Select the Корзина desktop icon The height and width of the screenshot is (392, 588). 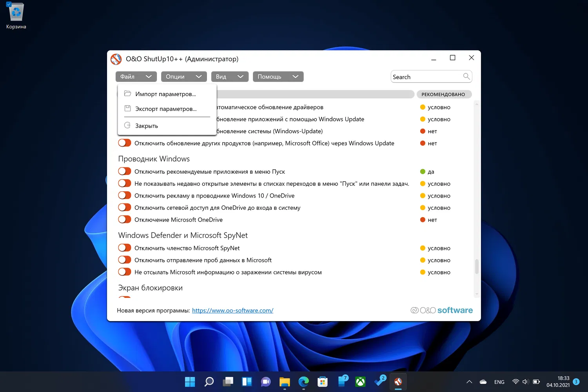pos(16,16)
